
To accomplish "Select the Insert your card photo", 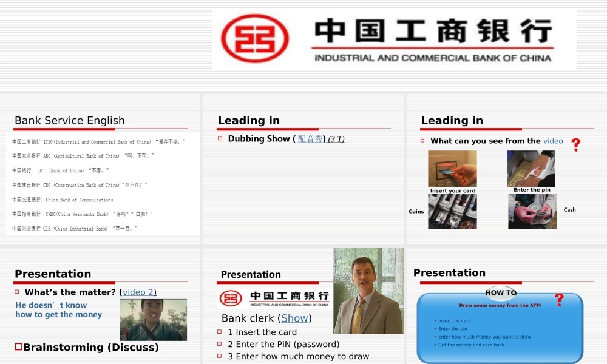I will coord(453,169).
